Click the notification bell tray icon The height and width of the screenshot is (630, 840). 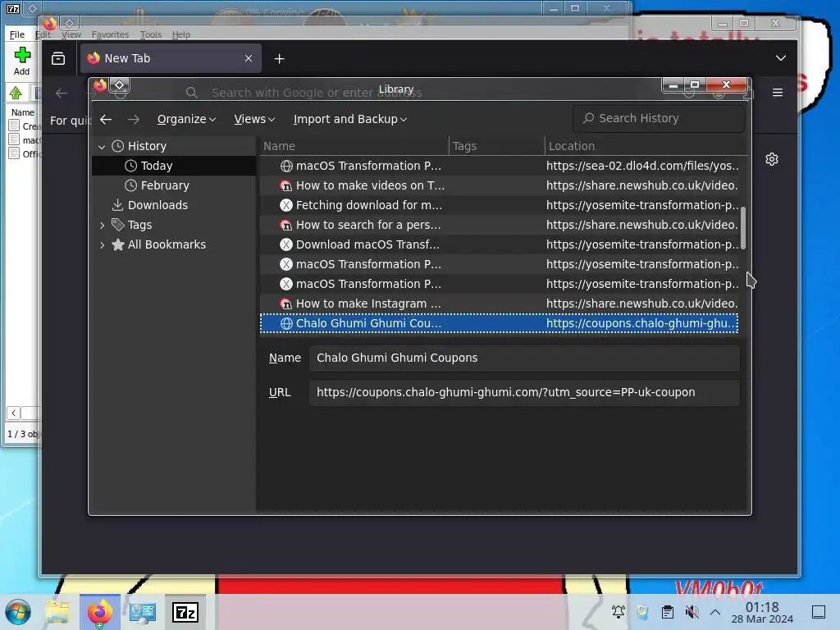point(619,611)
